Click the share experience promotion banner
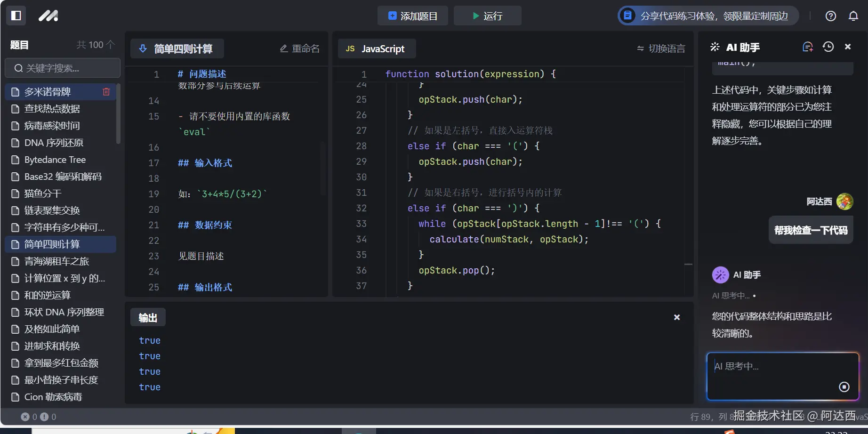Screen dimensions: 868x434 pyautogui.click(x=707, y=16)
